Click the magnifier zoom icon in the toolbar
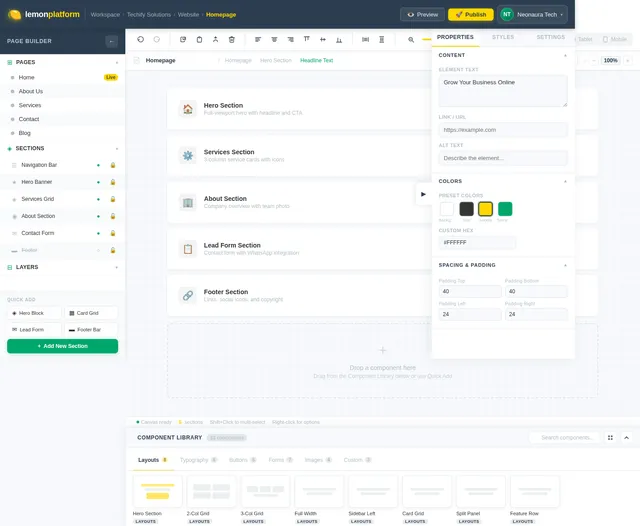Viewport: 640px width, 526px height. point(411,40)
